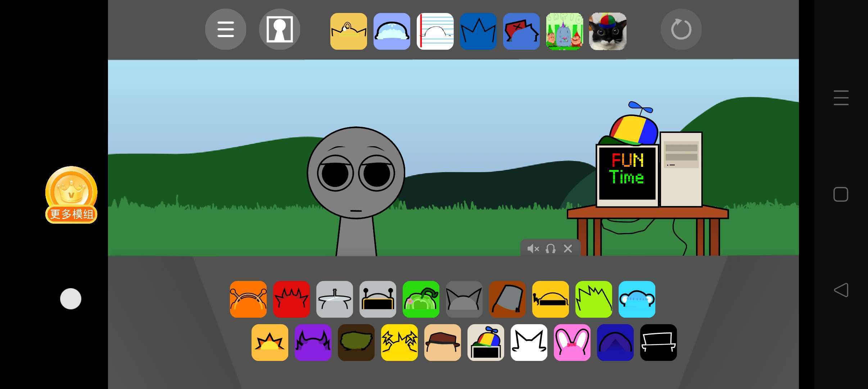Select the red spiky hair icon
868x389 pixels.
[x=291, y=299]
